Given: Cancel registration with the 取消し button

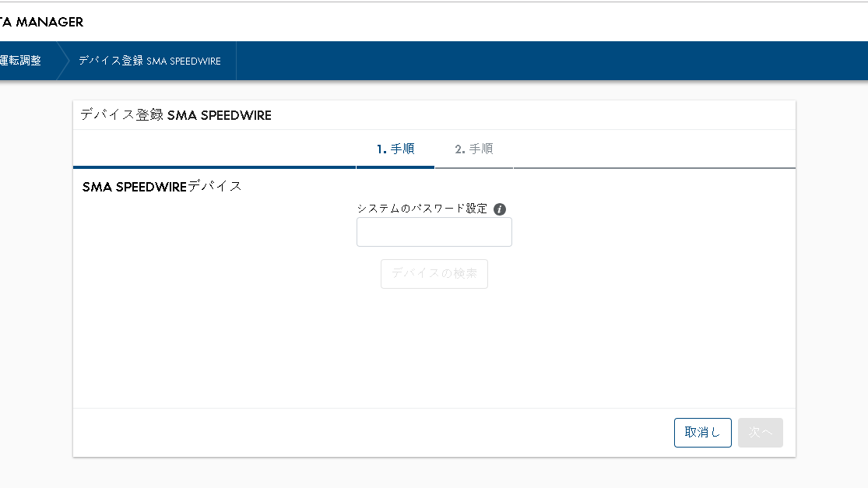Looking at the screenshot, I should pos(702,432).
